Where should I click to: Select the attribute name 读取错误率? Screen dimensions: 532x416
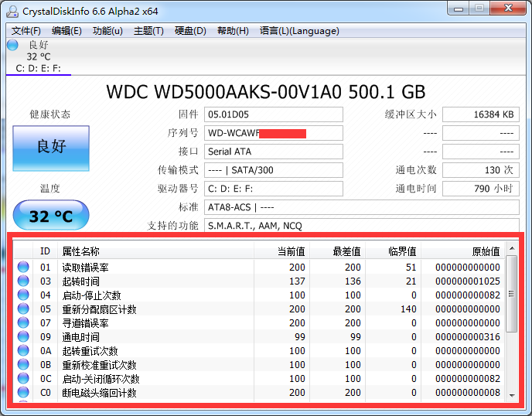pyautogui.click(x=85, y=268)
